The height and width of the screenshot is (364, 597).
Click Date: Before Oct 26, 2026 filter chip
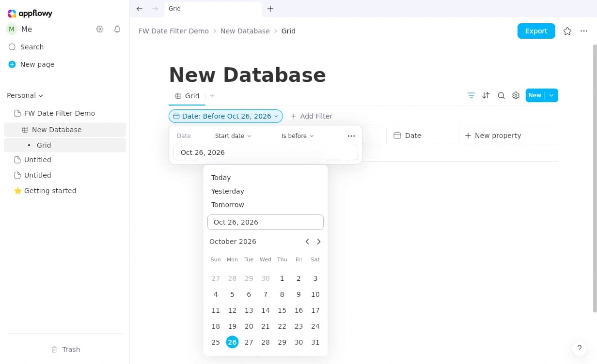226,116
